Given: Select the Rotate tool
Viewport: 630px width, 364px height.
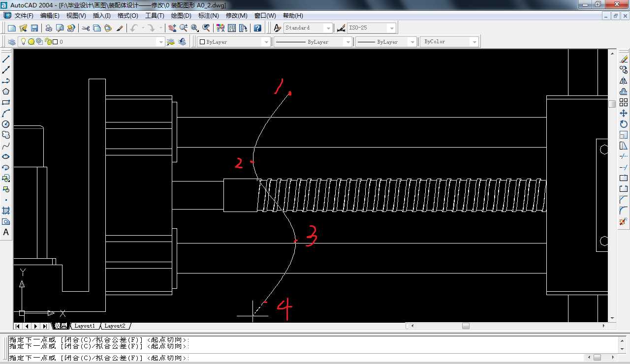Looking at the screenshot, I should (624, 124).
